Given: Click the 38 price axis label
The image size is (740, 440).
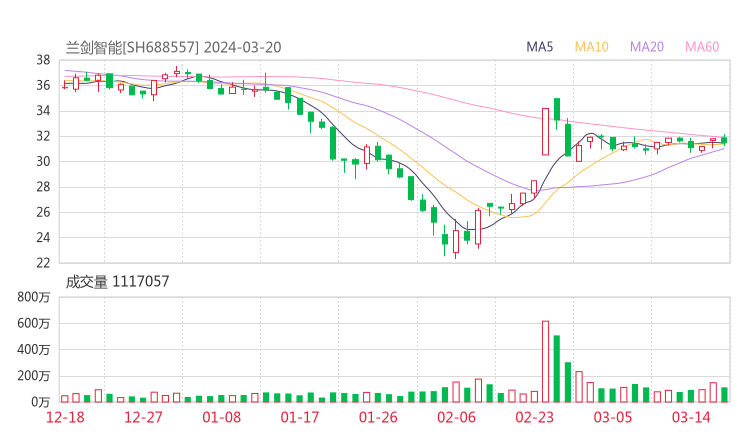Looking at the screenshot, I should point(43,60).
